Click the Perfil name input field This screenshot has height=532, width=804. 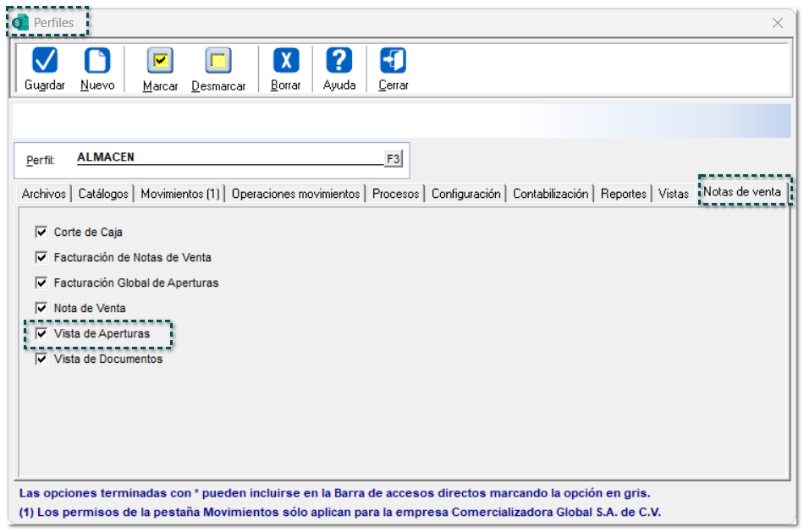tap(229, 157)
